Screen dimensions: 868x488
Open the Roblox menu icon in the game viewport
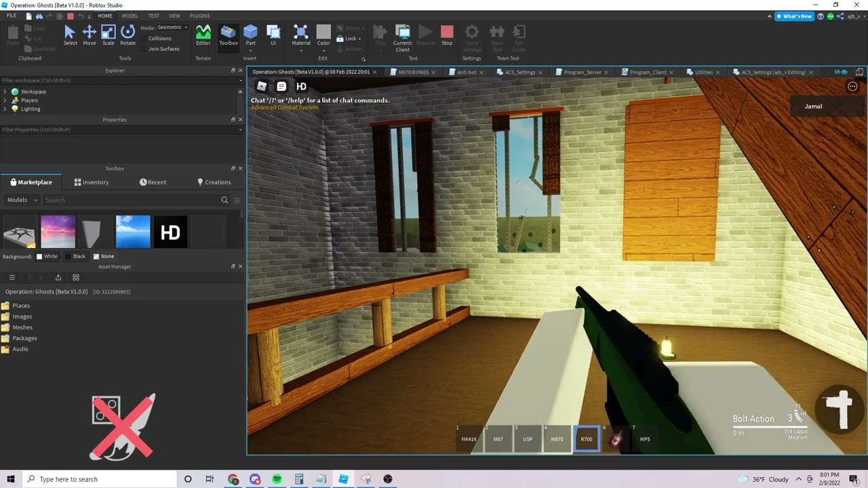coord(261,86)
